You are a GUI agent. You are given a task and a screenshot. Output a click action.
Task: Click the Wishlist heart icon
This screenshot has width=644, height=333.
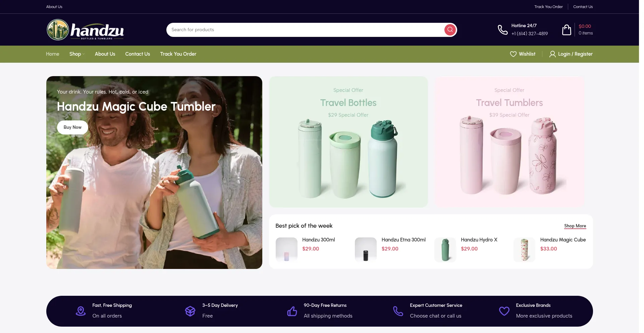coord(513,54)
